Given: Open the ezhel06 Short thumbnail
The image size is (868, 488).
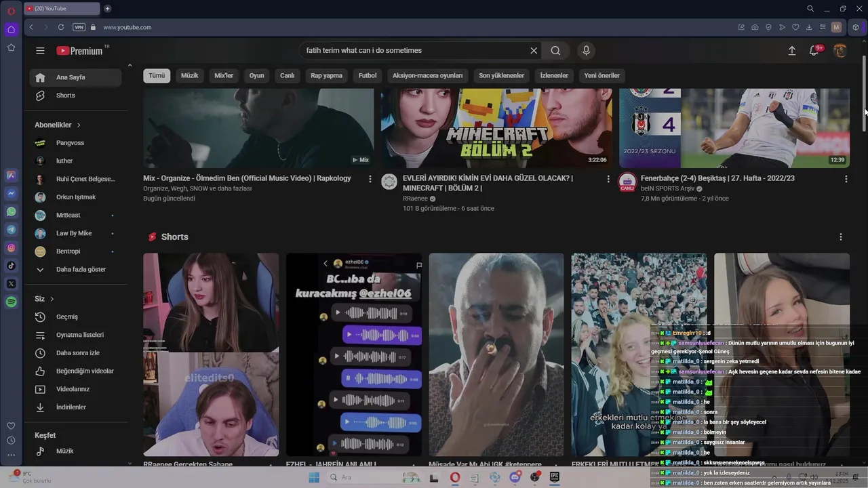Looking at the screenshot, I should click(354, 354).
